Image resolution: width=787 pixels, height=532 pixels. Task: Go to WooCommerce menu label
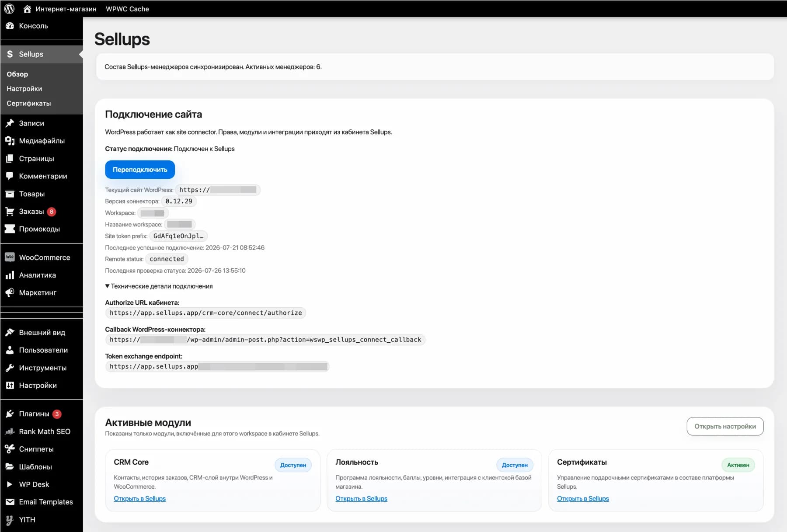45,257
